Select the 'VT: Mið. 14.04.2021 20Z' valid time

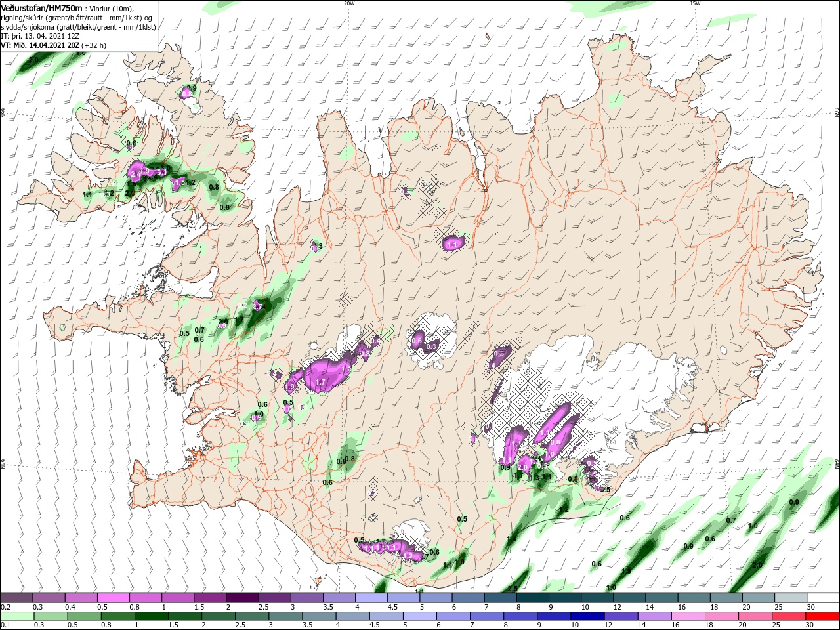[39, 45]
